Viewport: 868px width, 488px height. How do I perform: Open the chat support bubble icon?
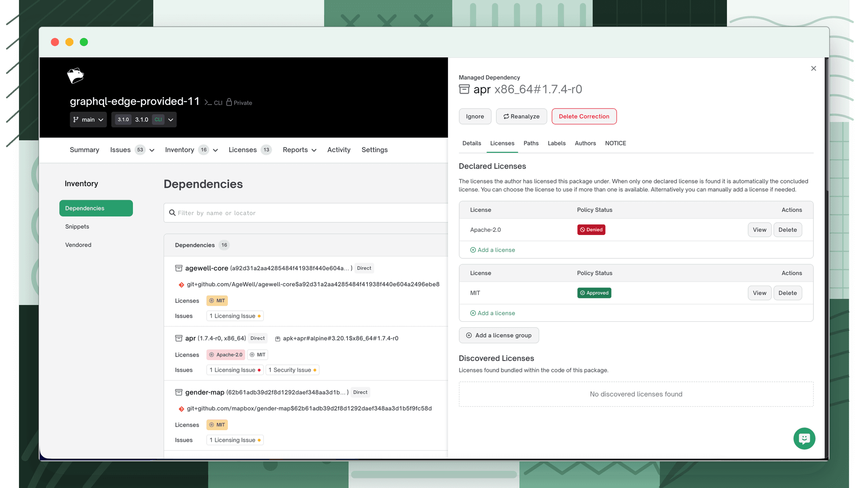(x=804, y=438)
